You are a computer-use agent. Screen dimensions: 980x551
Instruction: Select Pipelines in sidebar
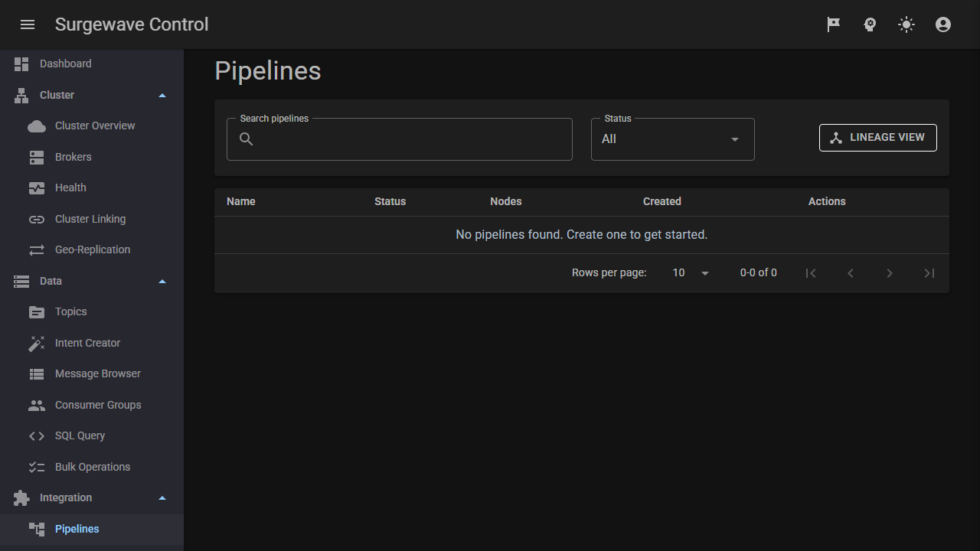pyautogui.click(x=92, y=530)
